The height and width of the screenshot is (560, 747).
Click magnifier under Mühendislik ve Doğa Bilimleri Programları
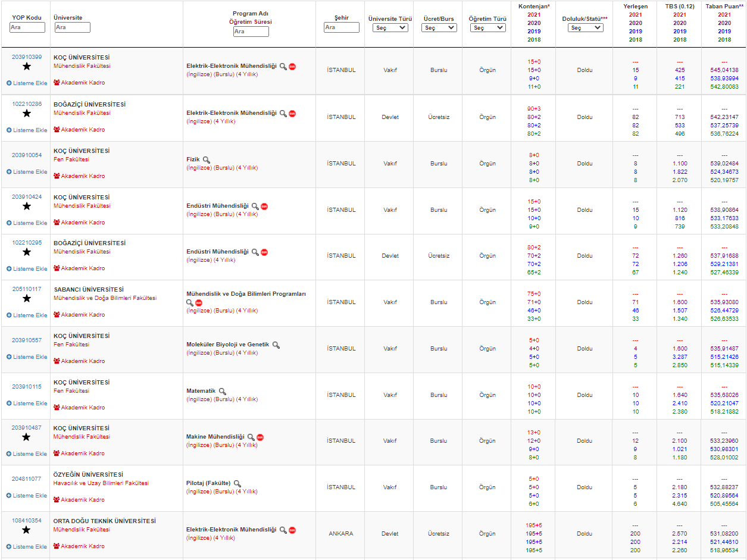pyautogui.click(x=190, y=303)
